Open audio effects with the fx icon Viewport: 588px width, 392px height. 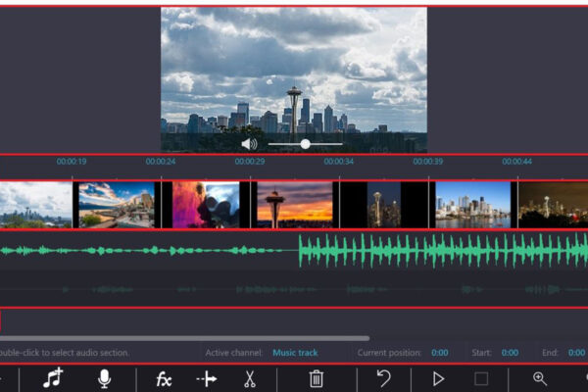point(164,379)
